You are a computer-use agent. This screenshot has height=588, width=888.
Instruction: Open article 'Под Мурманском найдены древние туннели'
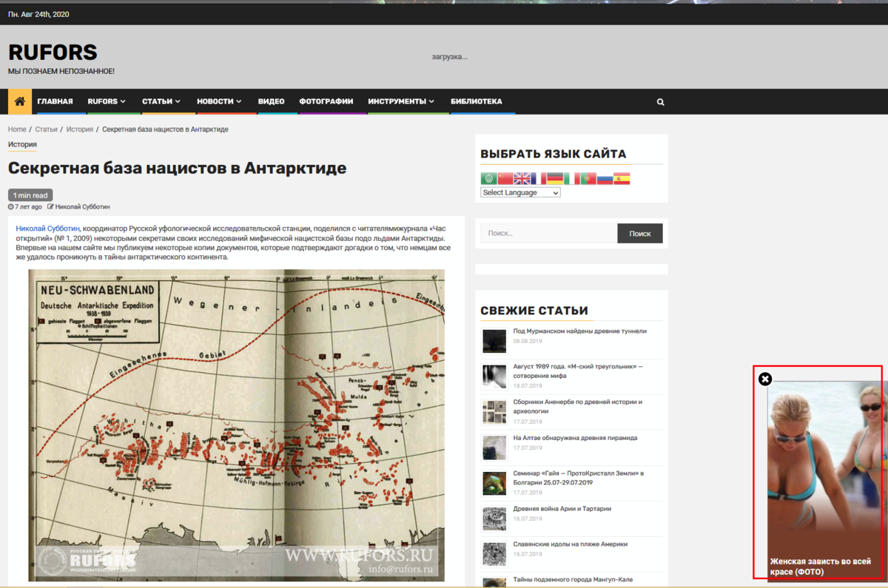click(x=579, y=331)
